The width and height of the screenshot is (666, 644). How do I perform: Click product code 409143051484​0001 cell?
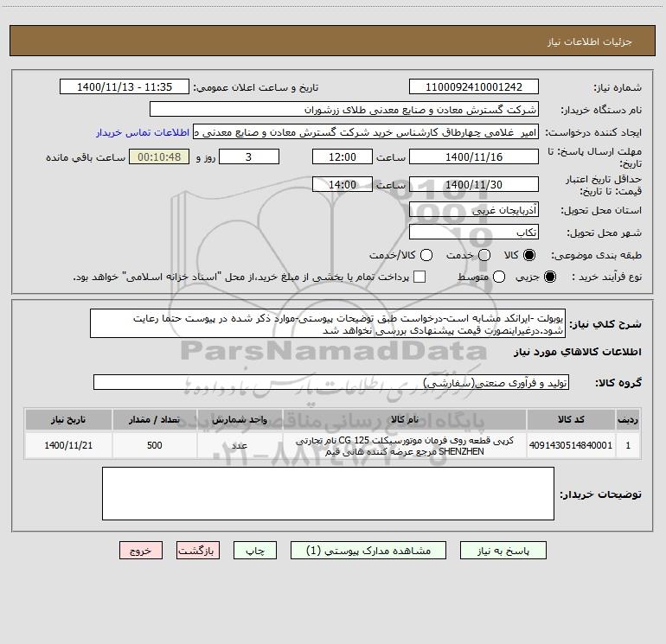coord(571,445)
